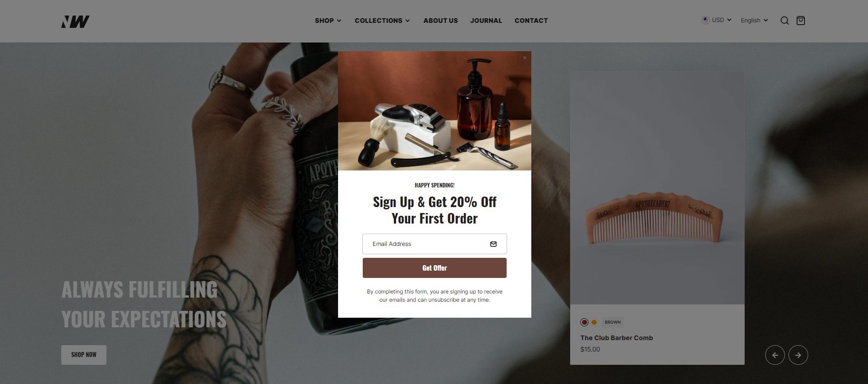This screenshot has width=868, height=384.
Task: Open the USD currency selector
Action: 717,20
